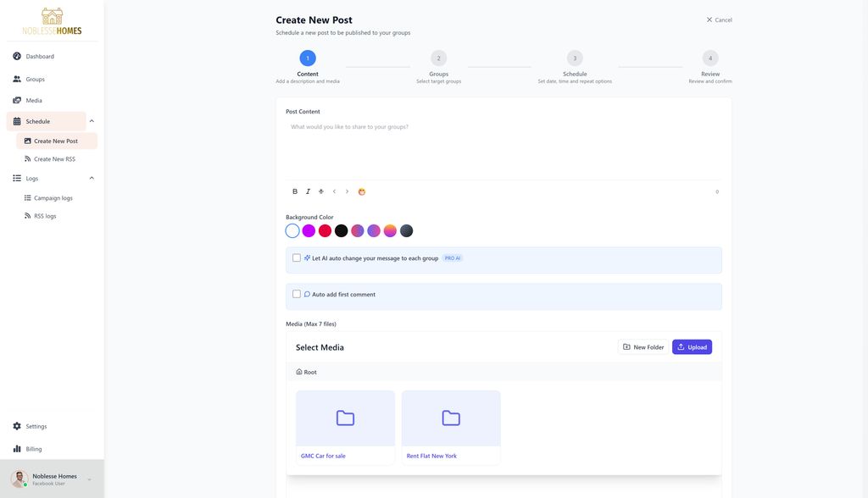Enable Let AI auto change your message
868x498 pixels.
pos(297,257)
